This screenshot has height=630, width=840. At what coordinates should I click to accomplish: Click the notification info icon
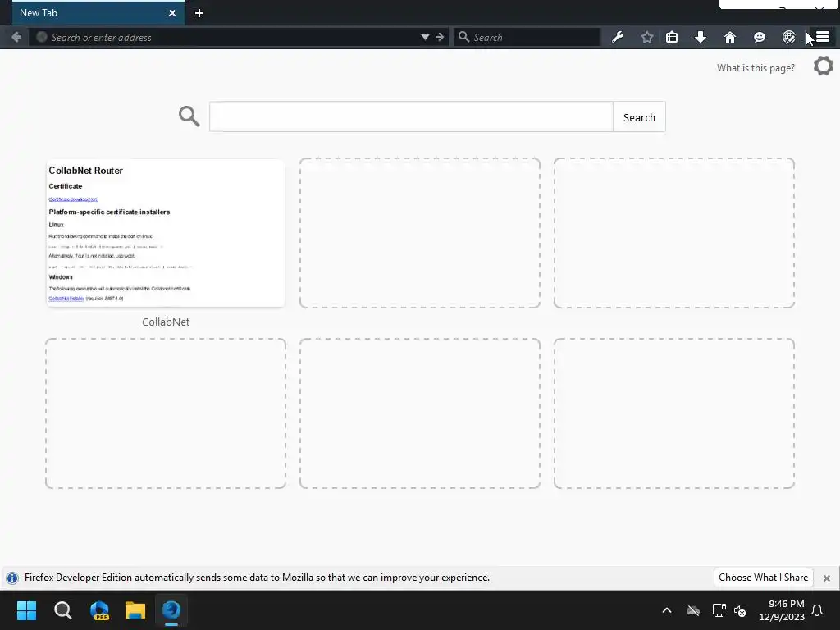click(11, 577)
